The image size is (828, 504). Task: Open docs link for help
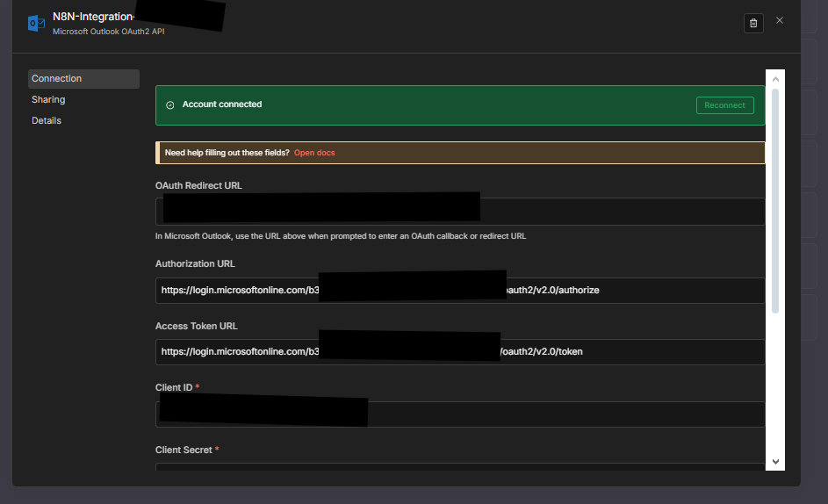314,153
